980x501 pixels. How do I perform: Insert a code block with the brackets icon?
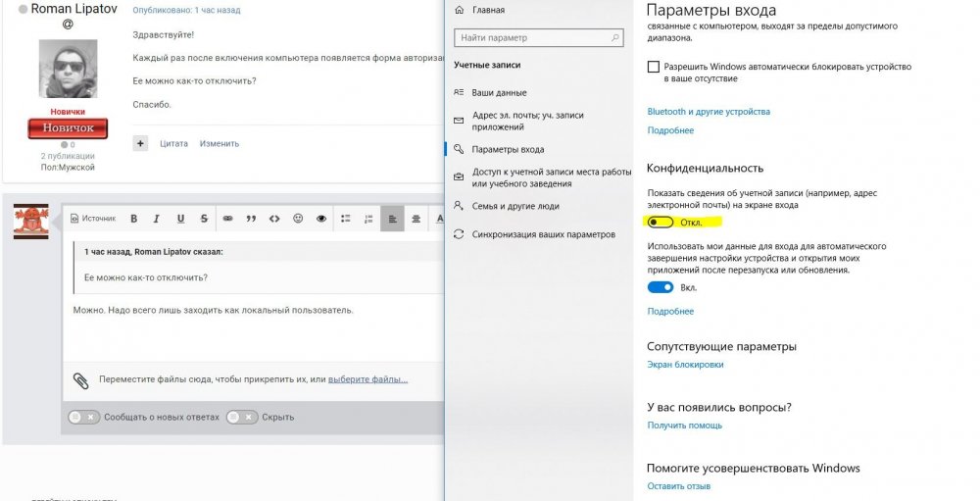pyautogui.click(x=274, y=219)
